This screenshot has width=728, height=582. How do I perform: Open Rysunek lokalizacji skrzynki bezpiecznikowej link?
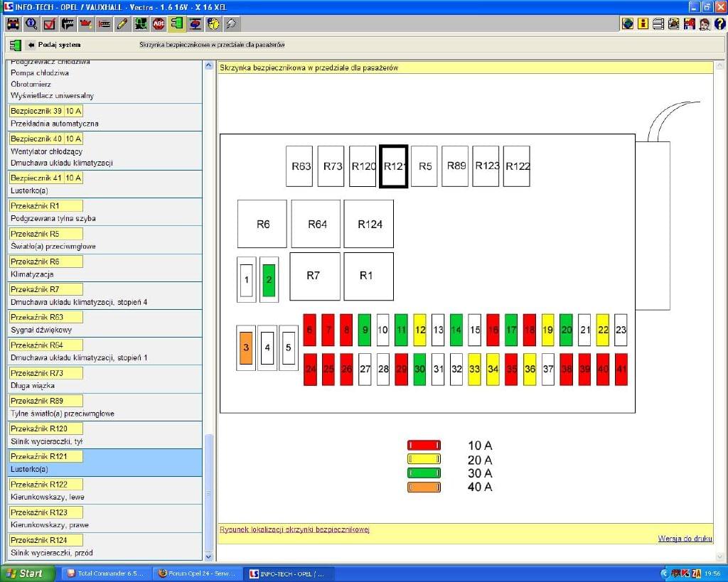point(294,529)
